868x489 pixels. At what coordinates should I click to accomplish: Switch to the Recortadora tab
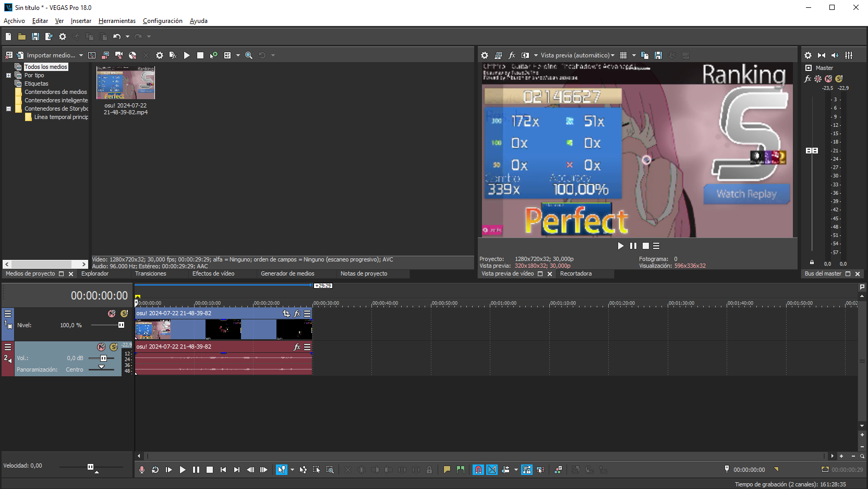pos(576,273)
